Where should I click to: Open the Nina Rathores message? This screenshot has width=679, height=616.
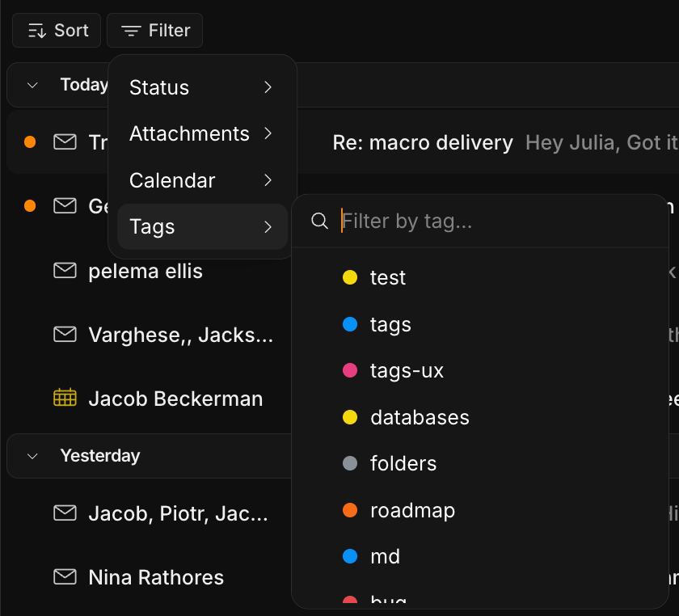tap(156, 577)
